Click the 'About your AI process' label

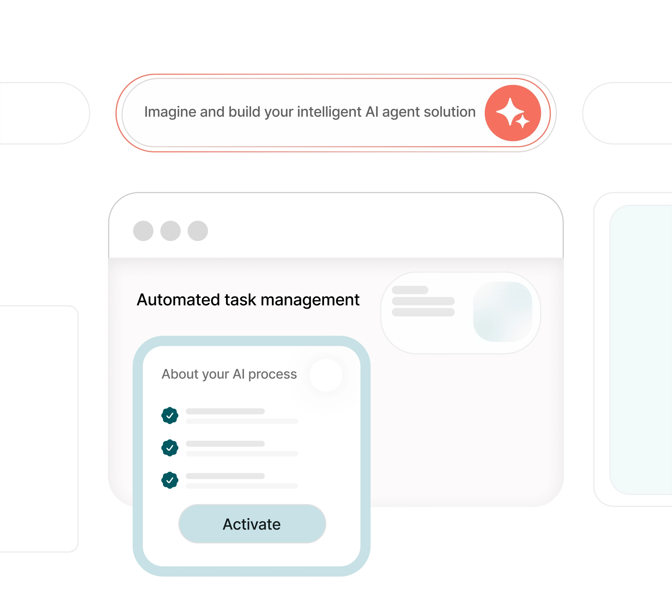tap(229, 374)
